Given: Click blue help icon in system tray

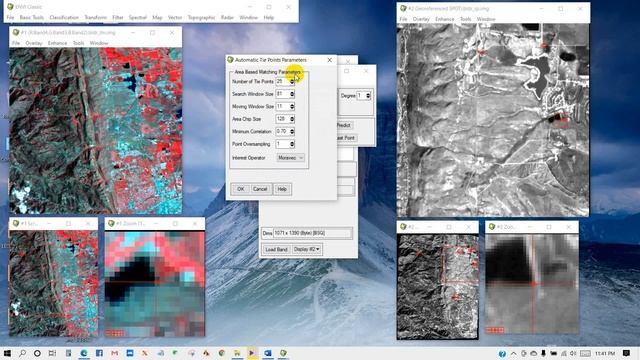Looking at the screenshot, I should [x=502, y=353].
